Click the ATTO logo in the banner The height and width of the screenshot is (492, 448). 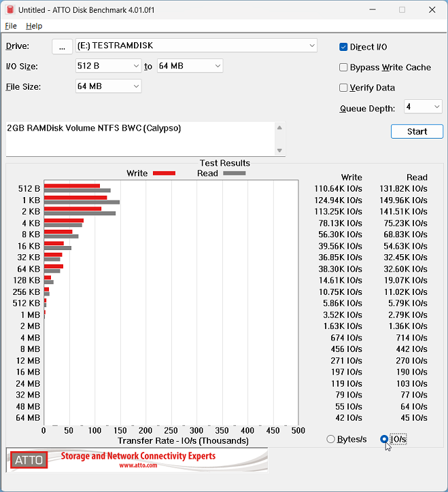(x=29, y=459)
